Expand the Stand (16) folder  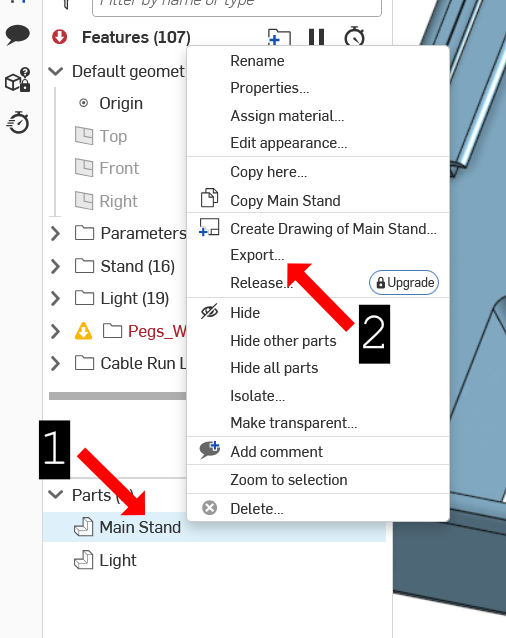point(55,266)
